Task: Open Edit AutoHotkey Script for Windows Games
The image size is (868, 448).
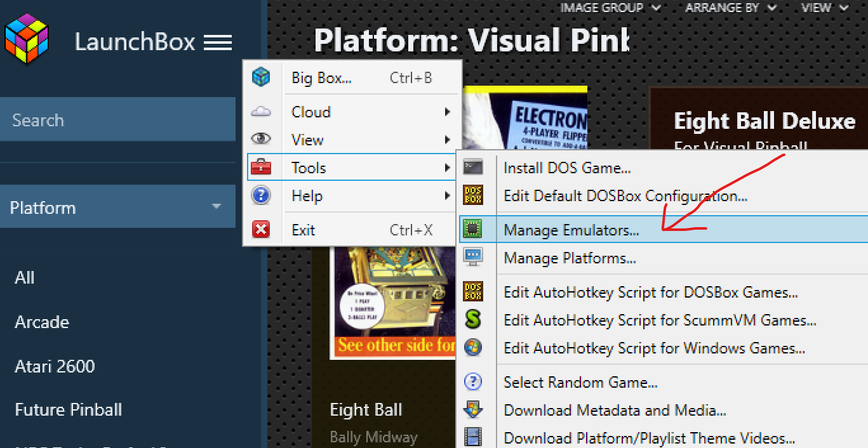Action: tap(664, 348)
